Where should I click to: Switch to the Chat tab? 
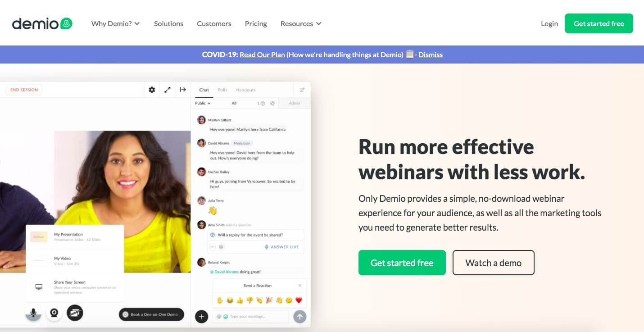204,90
